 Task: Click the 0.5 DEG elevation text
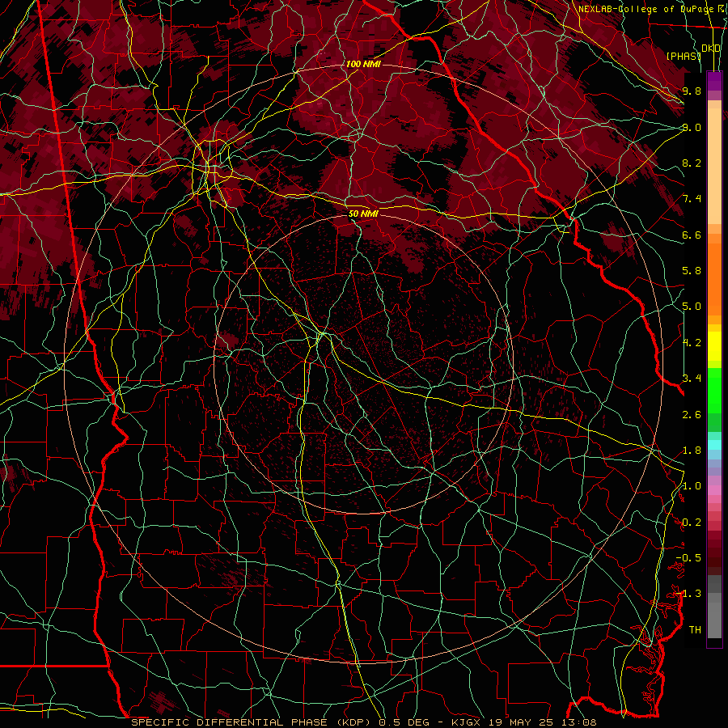pos(403,722)
